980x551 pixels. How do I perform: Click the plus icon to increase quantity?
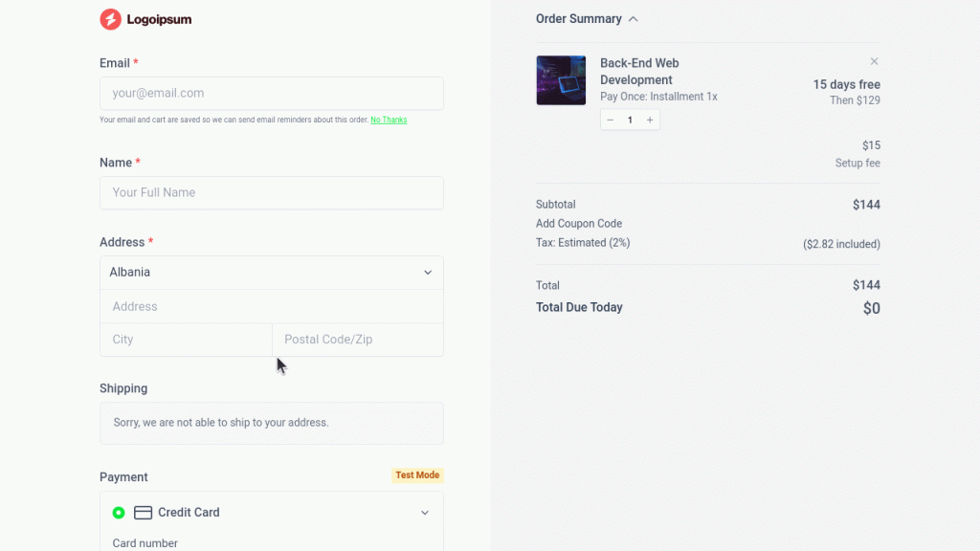(x=650, y=119)
